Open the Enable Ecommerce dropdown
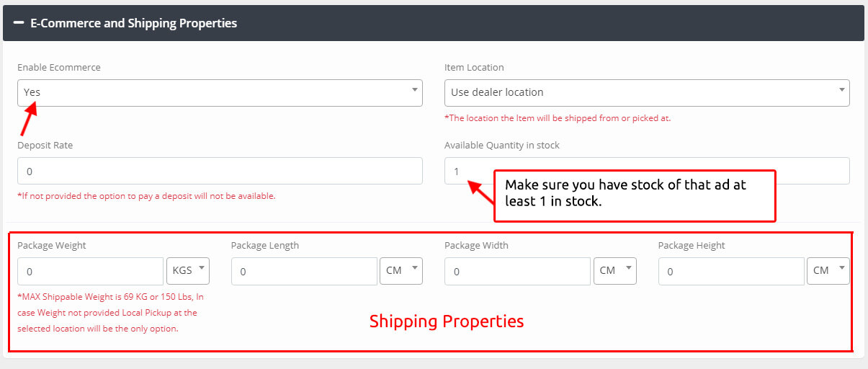Screen dimensions: 868x369 coord(220,92)
